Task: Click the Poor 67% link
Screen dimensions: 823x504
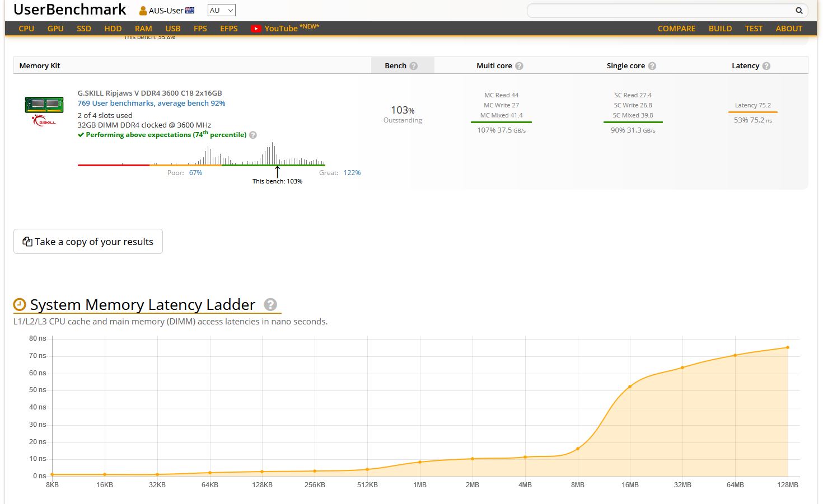Action: [195, 173]
